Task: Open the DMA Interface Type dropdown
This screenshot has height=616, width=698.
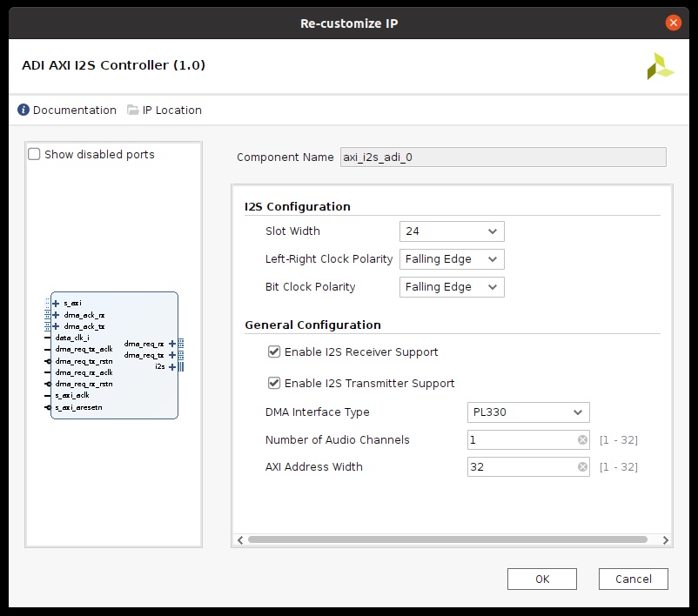Action: point(528,412)
